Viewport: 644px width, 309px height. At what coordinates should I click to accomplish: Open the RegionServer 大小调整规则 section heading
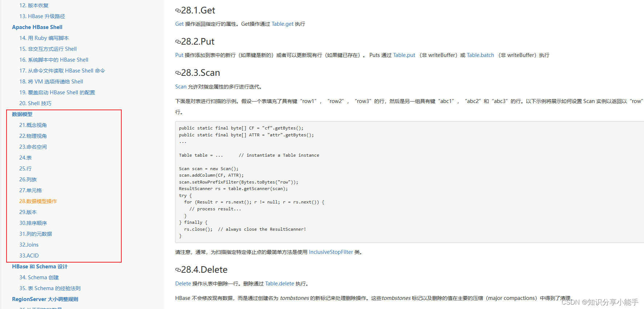click(x=45, y=299)
